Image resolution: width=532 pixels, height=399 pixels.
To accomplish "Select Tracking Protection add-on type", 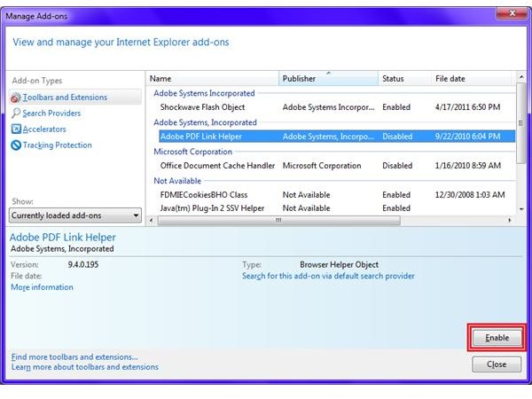I will [x=58, y=145].
